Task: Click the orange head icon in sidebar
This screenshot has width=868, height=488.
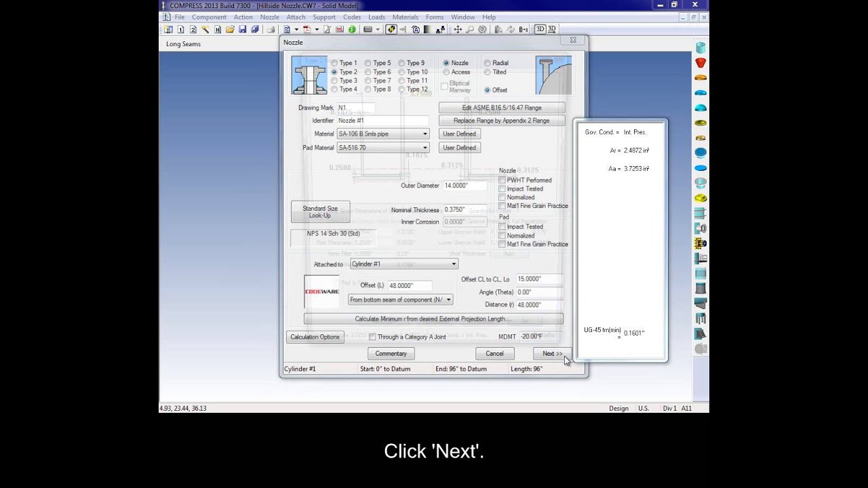Action: coord(701,77)
